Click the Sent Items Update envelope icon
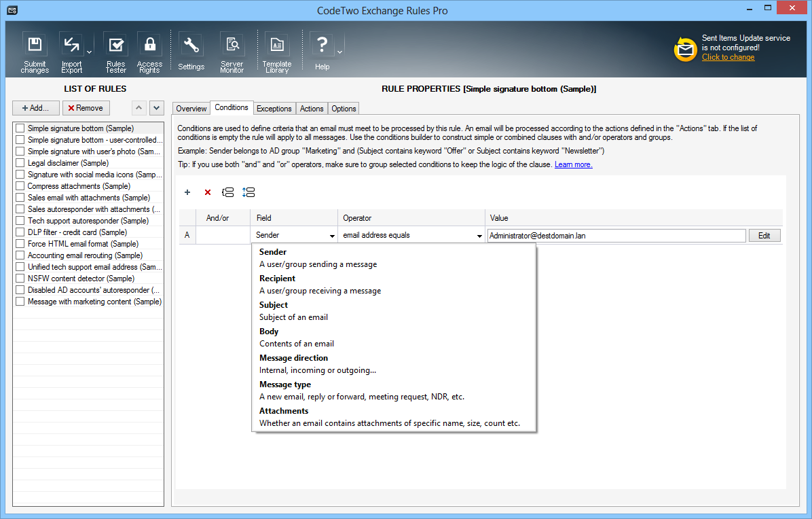 685,49
